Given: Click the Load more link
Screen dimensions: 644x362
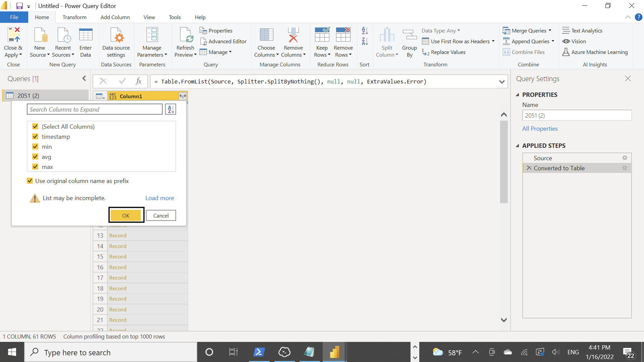Looking at the screenshot, I should [160, 198].
